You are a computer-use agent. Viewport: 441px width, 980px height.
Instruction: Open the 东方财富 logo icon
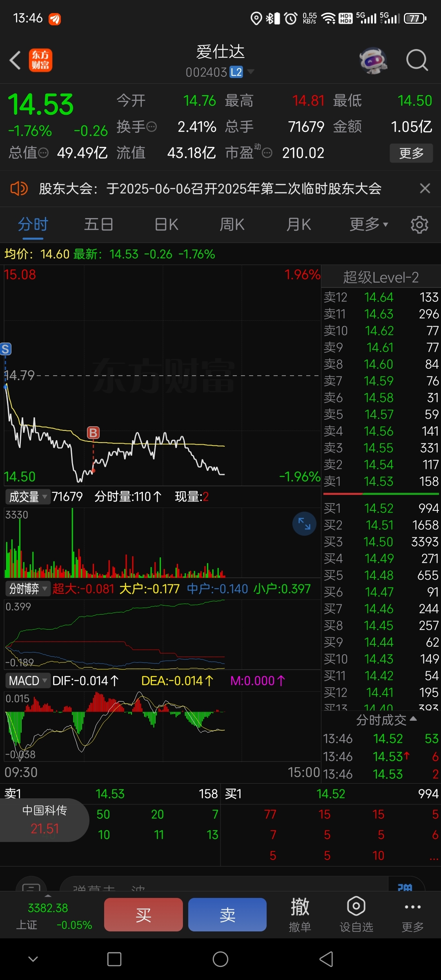pos(40,60)
